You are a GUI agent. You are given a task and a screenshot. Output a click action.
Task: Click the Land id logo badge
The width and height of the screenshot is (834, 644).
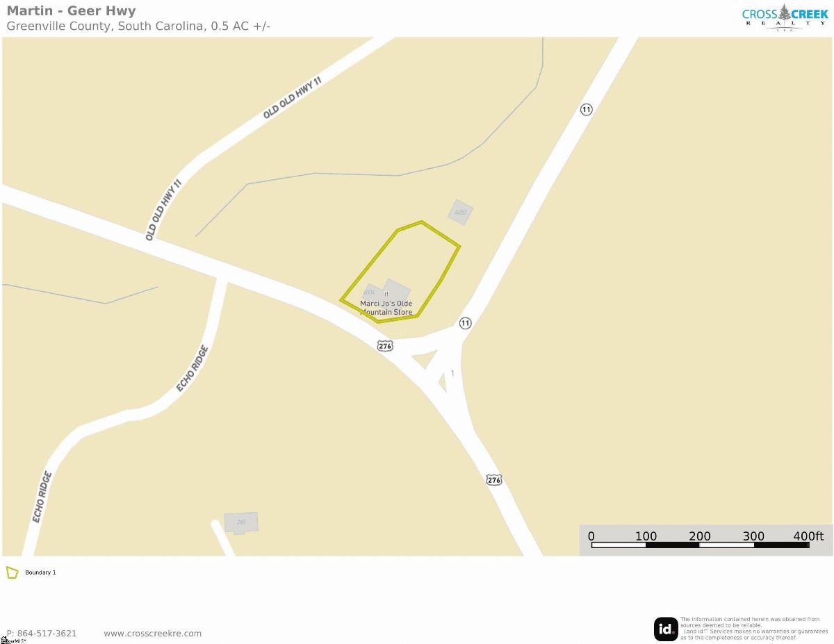(666, 629)
